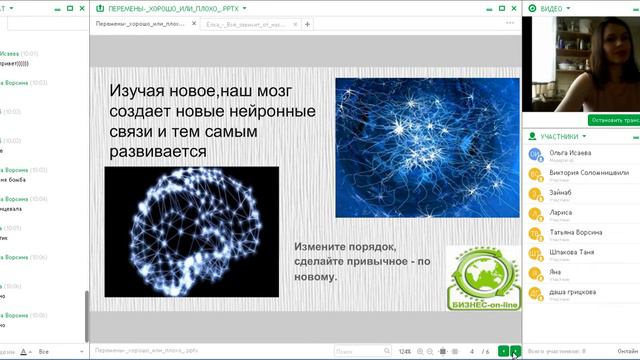The image size is (640, 360).
Task: Switch to the second presentation tab
Action: coord(246,24)
